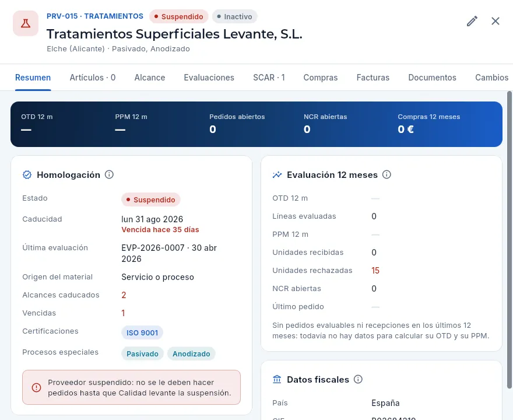Click the Suspendido badge in the header

click(x=178, y=16)
